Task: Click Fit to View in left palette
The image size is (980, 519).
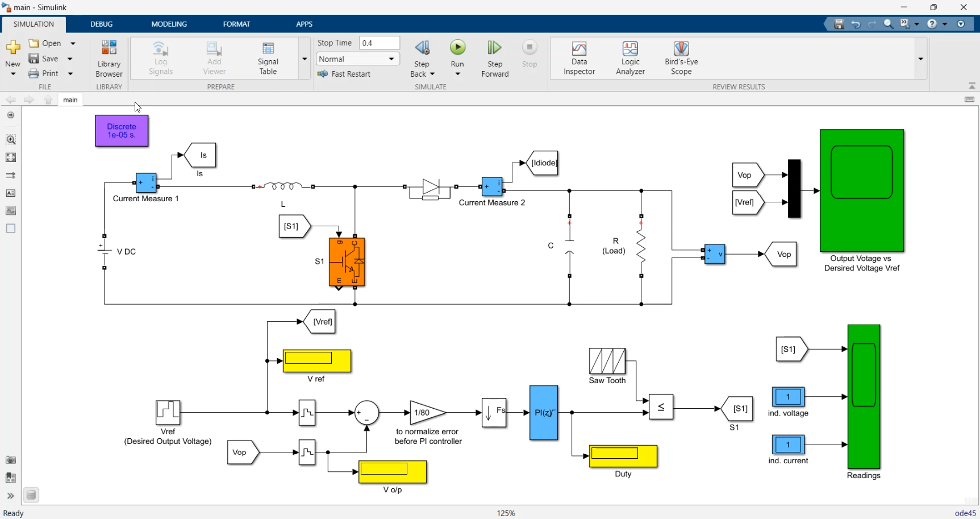Action: 11,157
